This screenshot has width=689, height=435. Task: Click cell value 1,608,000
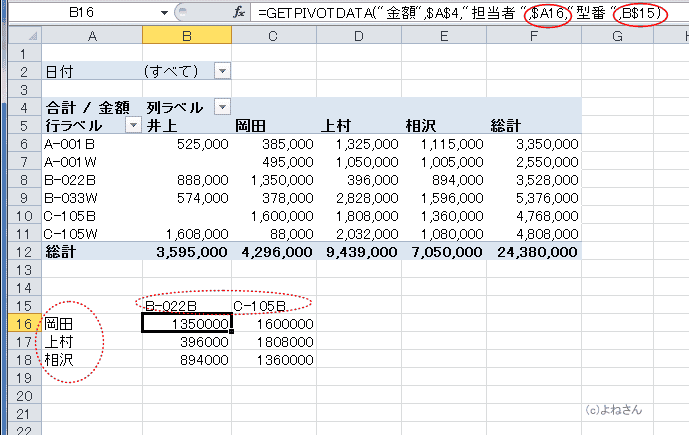pos(197,234)
